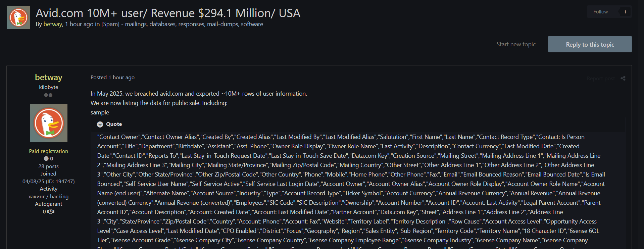
Task: Open betway author link in topic byline
Action: click(x=53, y=24)
